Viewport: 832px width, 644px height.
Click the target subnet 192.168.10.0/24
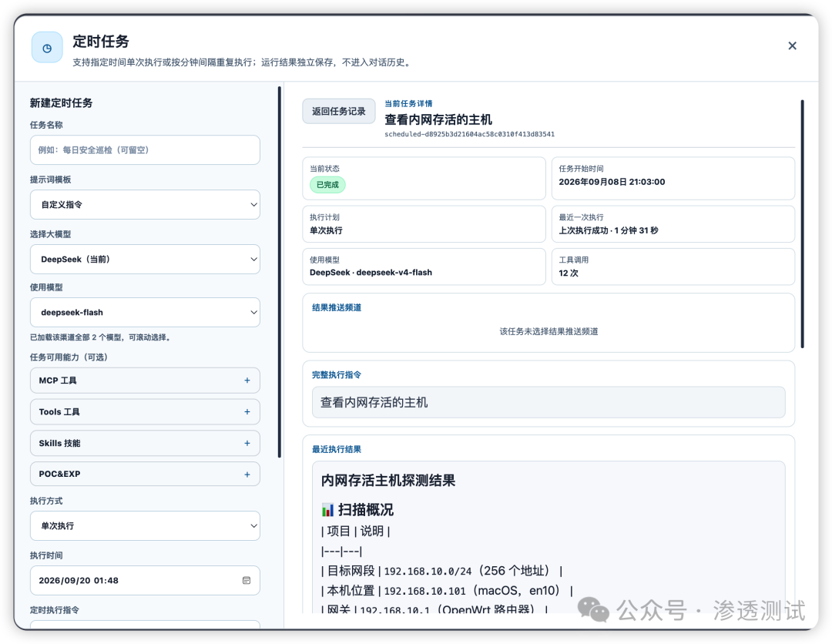click(428, 572)
